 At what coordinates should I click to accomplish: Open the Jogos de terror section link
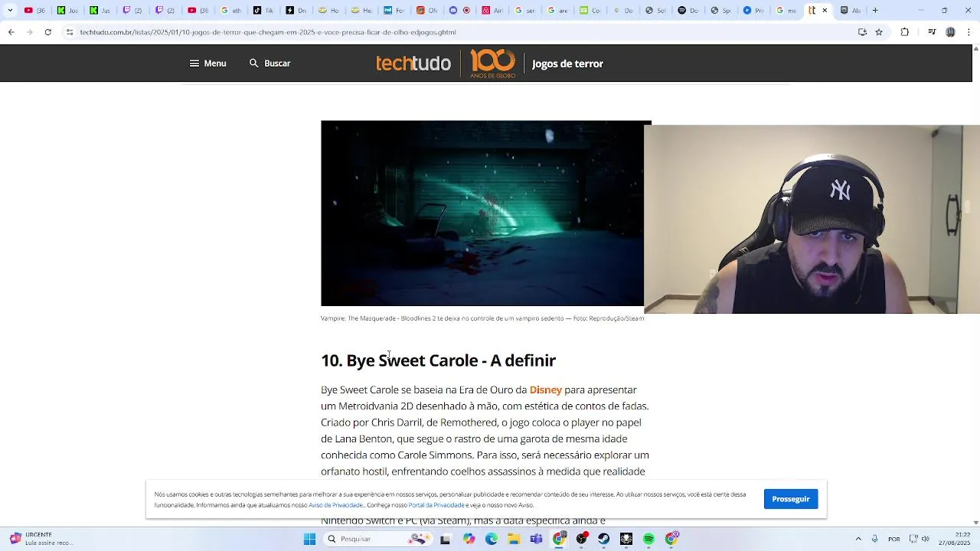pyautogui.click(x=567, y=64)
